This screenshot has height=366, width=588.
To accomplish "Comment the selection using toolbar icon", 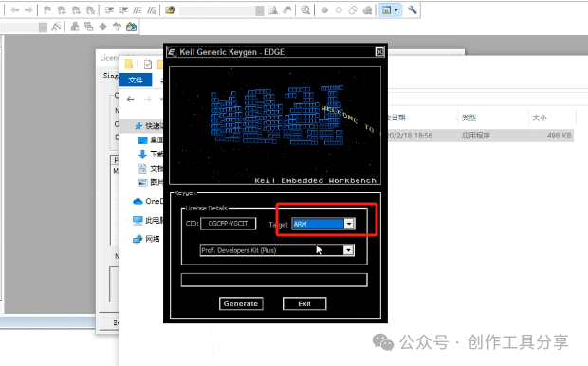I will click(x=138, y=10).
